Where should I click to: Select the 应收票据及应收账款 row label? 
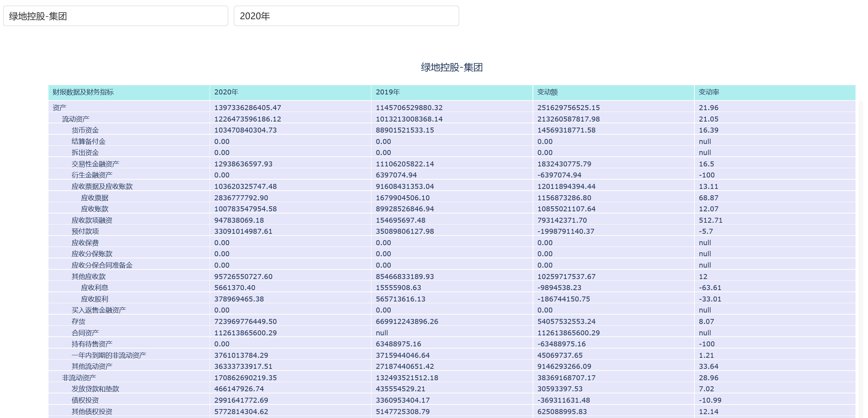point(102,186)
